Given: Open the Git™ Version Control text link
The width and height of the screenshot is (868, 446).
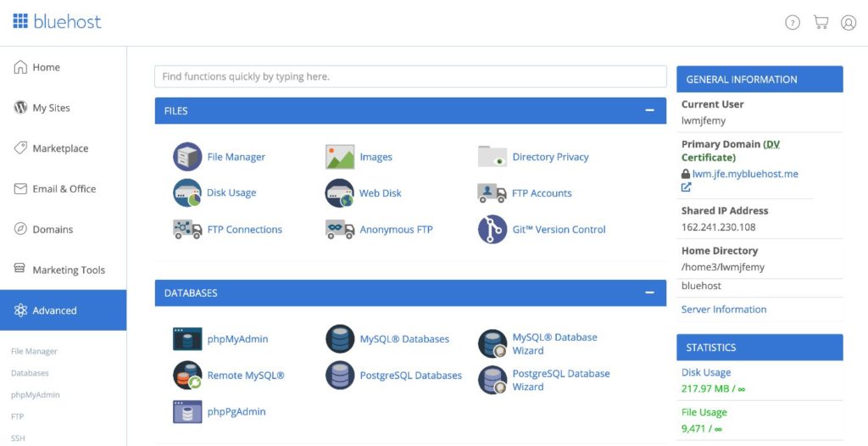Looking at the screenshot, I should point(559,230).
